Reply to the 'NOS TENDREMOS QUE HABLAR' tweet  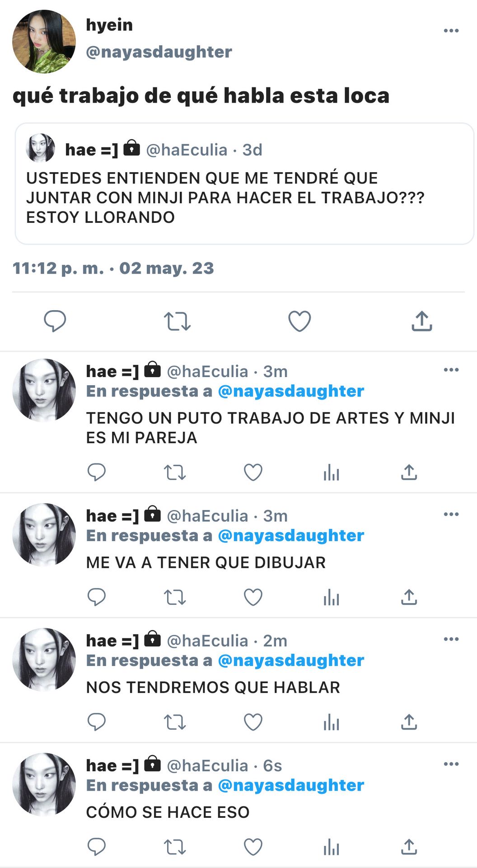pyautogui.click(x=96, y=722)
